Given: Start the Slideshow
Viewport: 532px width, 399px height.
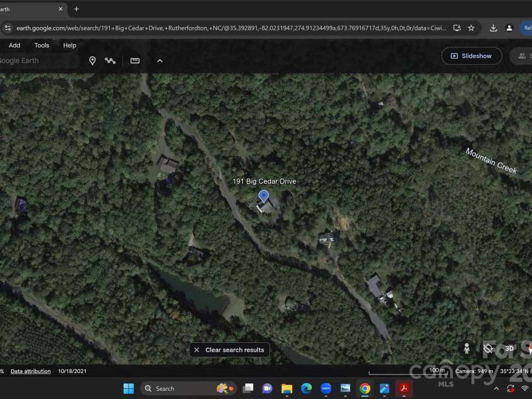Looking at the screenshot, I should (x=471, y=56).
